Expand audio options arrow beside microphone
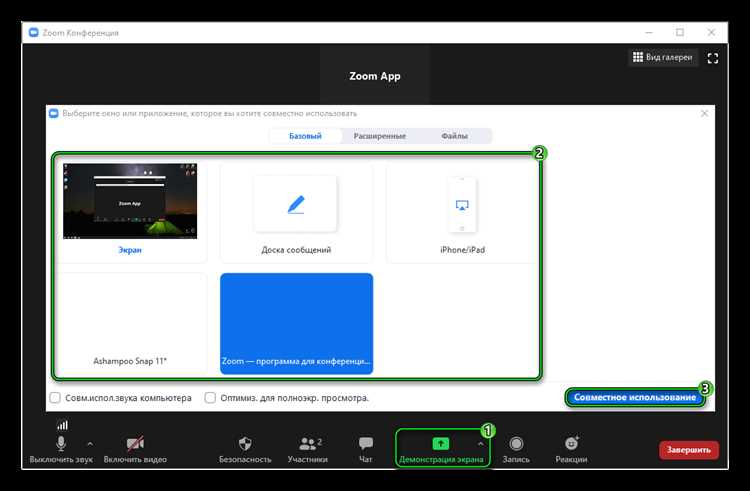 90,444
